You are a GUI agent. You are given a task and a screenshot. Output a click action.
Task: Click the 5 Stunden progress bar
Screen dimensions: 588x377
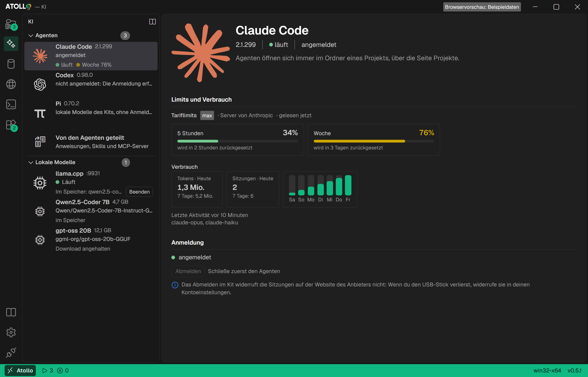click(237, 141)
